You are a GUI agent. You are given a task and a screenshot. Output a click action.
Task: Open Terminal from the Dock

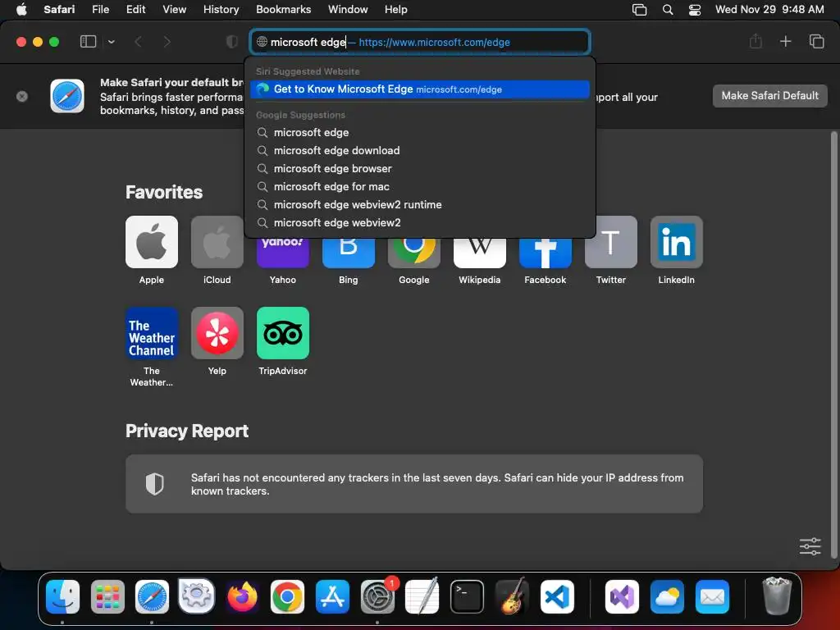coord(467,596)
